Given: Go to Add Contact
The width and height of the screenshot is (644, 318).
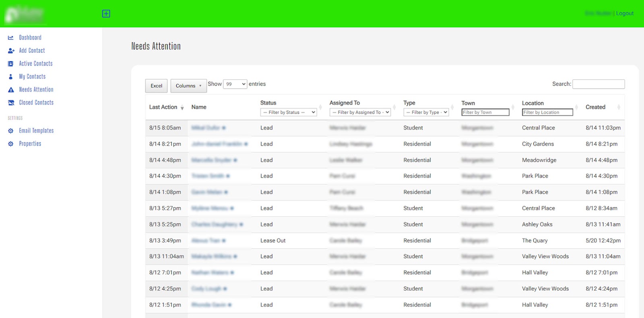Looking at the screenshot, I should click(32, 51).
